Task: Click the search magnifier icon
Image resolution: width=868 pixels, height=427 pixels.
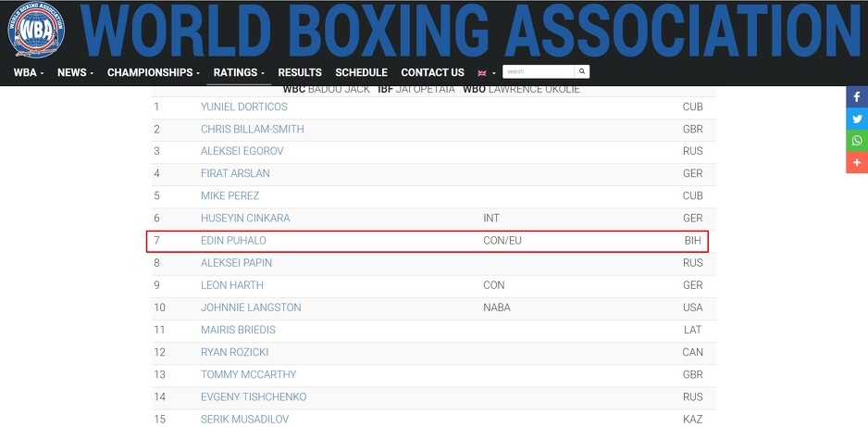Action: click(x=582, y=71)
